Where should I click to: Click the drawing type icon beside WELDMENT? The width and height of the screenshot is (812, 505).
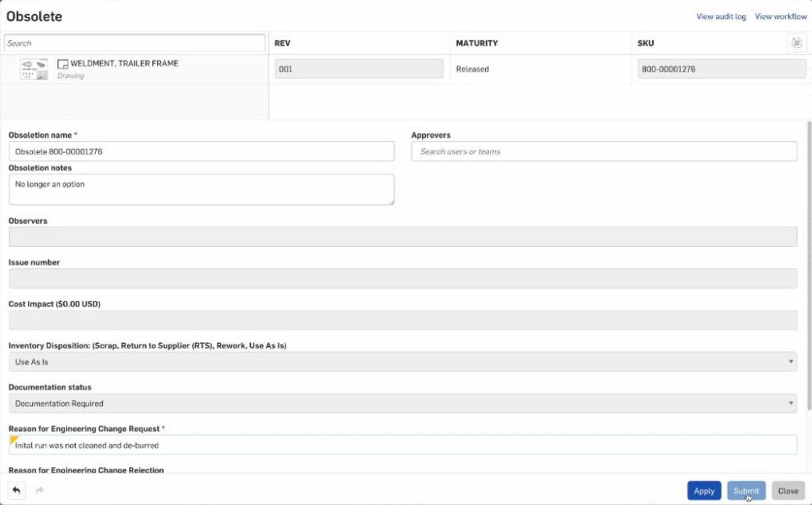click(x=62, y=64)
